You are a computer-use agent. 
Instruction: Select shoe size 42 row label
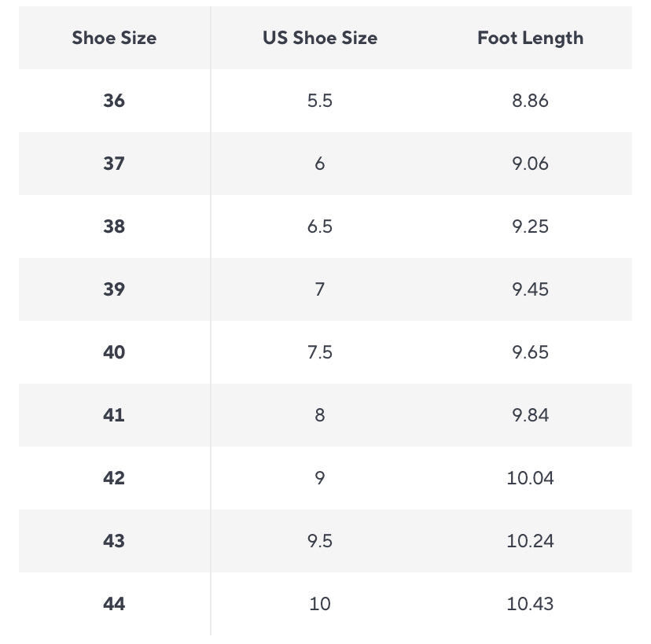coord(114,478)
